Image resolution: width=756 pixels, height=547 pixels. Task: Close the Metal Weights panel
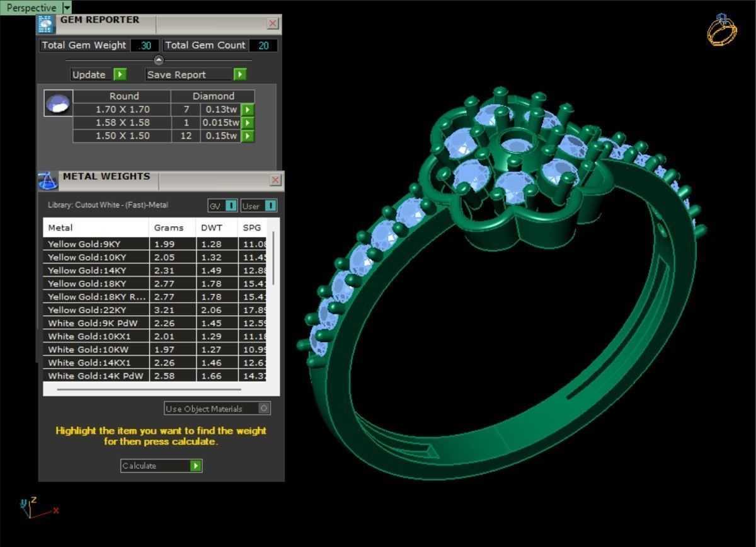(x=275, y=180)
